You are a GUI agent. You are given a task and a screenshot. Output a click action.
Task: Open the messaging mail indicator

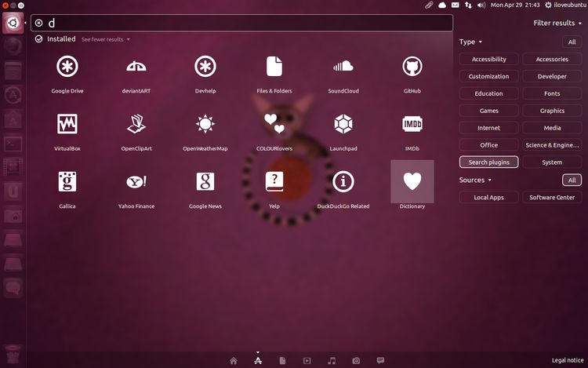456,5
